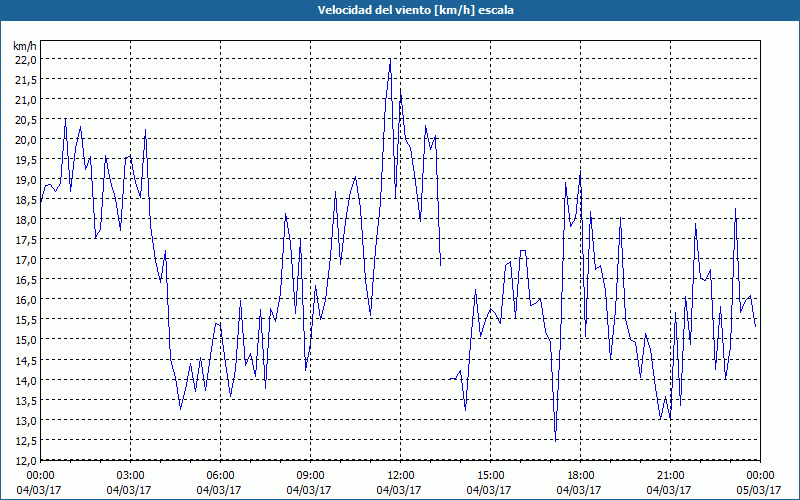Viewport: 800px width, 500px height.
Task: Click the "13,0" y-axis label
Action: [26, 420]
